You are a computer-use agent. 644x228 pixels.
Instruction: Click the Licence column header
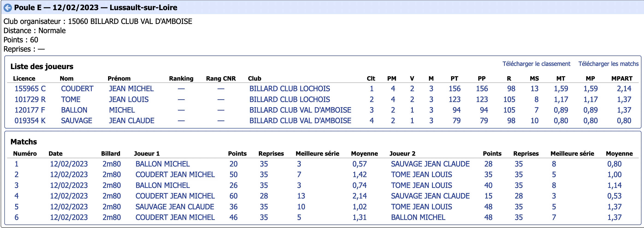(24, 78)
